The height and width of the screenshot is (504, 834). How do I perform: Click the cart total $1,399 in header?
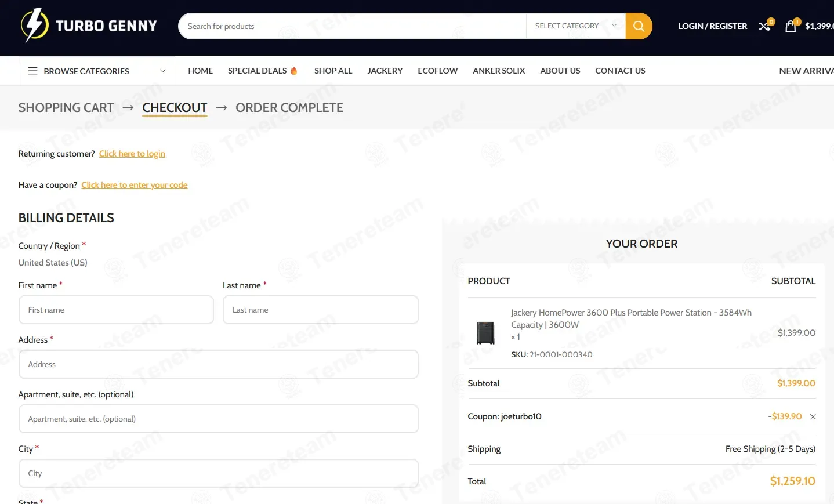[819, 26]
